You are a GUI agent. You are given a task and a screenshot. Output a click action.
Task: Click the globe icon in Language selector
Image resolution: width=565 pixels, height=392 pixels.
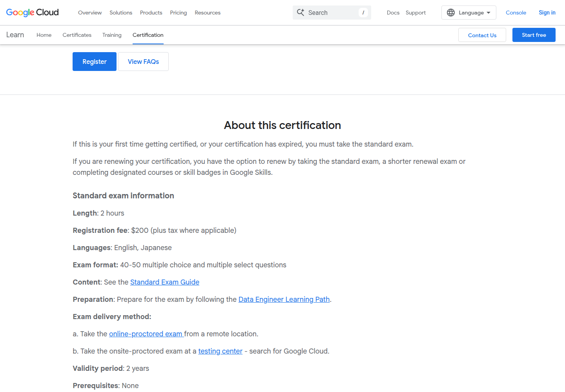click(451, 13)
